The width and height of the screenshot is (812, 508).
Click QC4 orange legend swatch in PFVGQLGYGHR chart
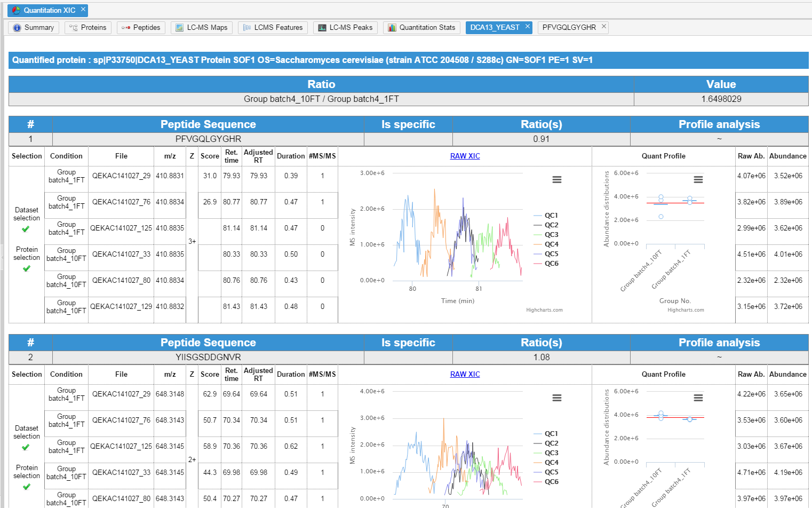point(538,244)
